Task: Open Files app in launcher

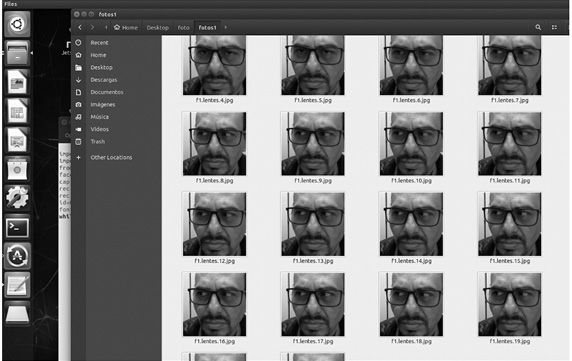Action: click(17, 53)
